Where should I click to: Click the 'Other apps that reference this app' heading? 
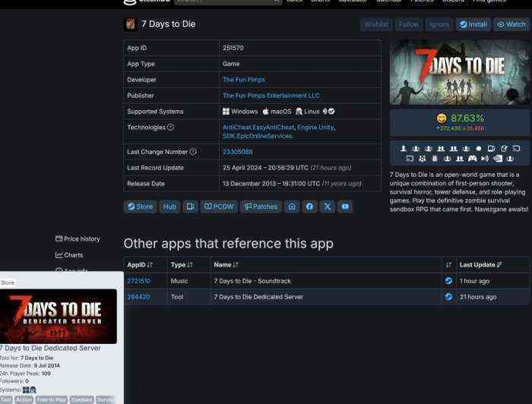coord(228,244)
